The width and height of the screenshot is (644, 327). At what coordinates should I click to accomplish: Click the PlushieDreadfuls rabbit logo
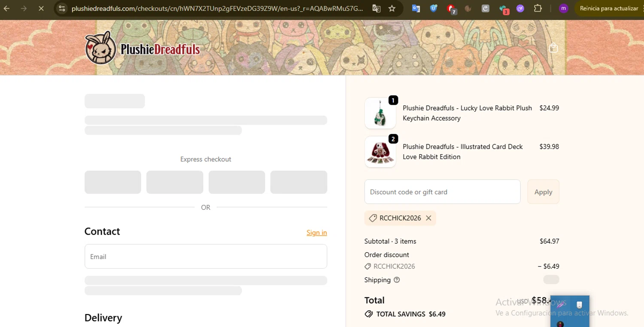(x=100, y=48)
